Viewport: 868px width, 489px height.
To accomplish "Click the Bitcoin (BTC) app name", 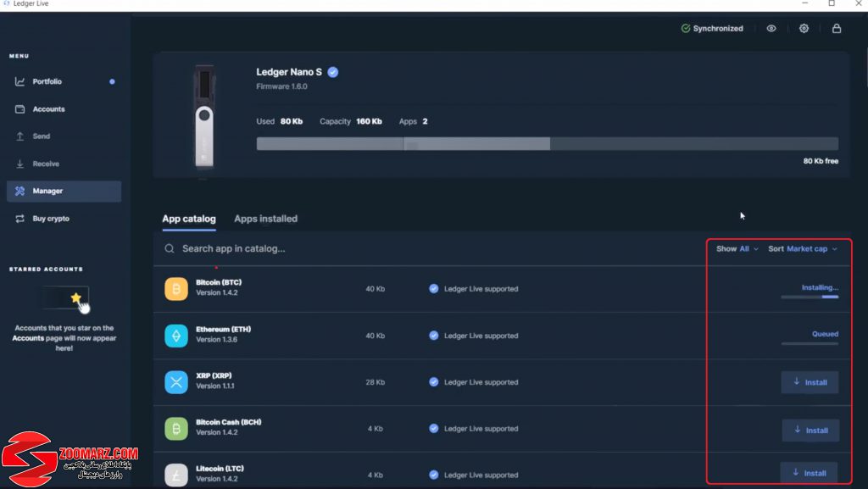I will [219, 282].
